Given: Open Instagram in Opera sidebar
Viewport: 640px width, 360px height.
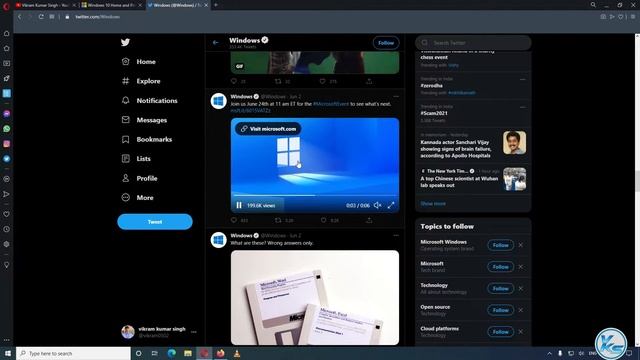Looking at the screenshot, I should pyautogui.click(x=7, y=144).
